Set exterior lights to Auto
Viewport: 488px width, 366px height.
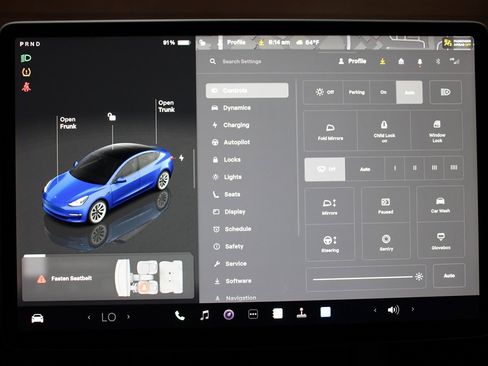(409, 92)
